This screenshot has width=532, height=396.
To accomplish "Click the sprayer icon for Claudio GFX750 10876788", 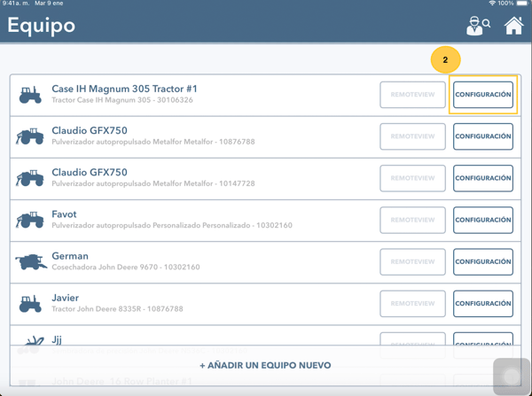I will click(30, 136).
